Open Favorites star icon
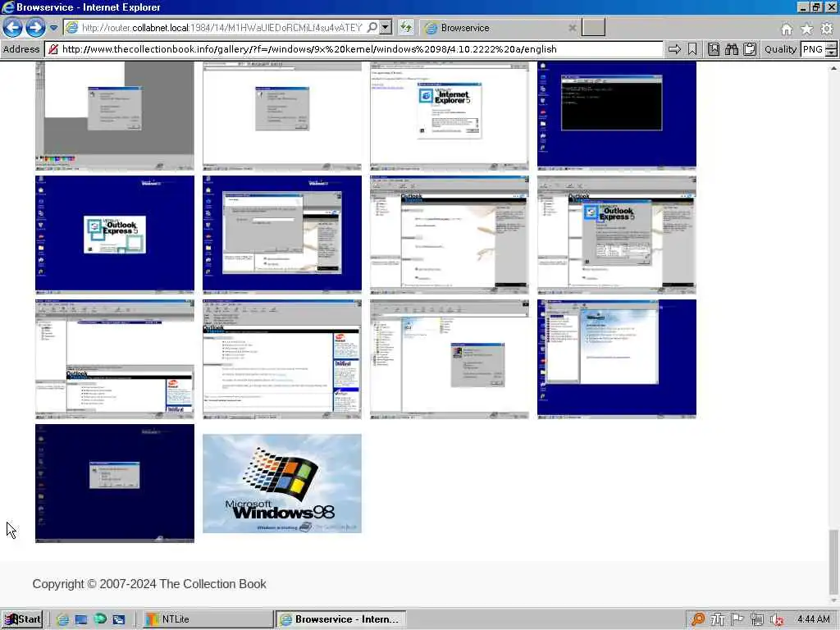840x630 pixels. point(807,29)
